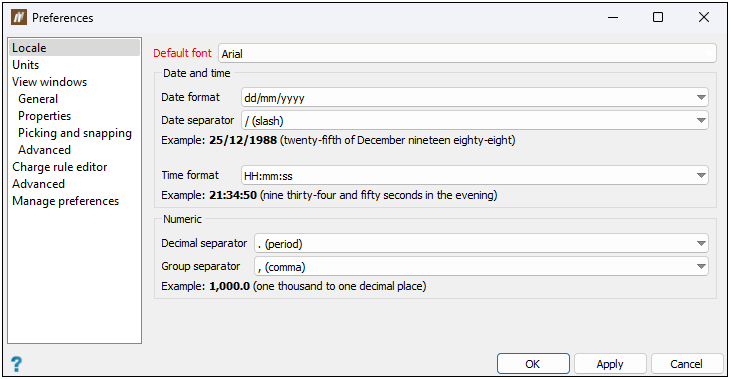Expand the Date separator combo box

point(475,120)
